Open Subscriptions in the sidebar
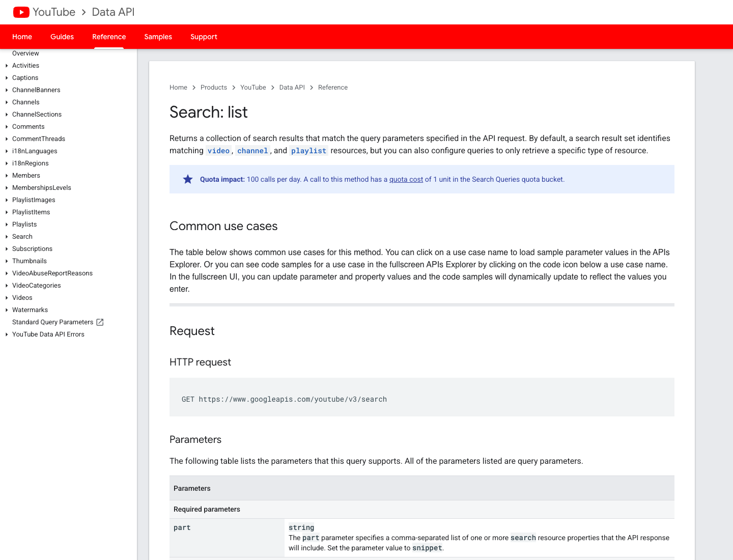 pos(32,249)
